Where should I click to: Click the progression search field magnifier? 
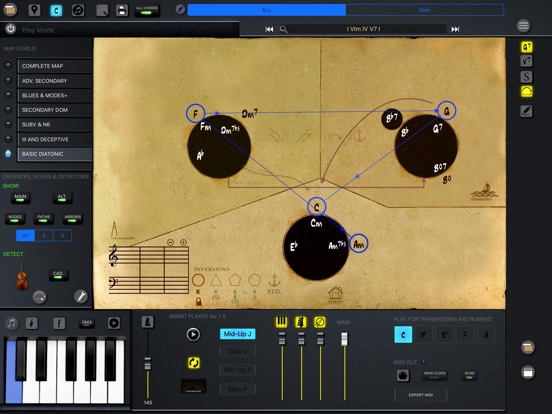(283, 29)
